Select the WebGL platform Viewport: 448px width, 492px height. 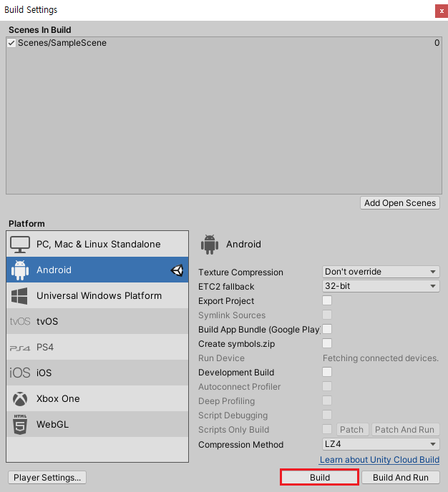97,424
